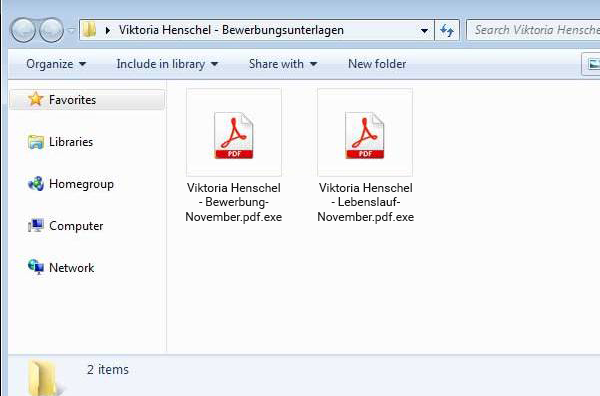The image size is (600, 396).
Task: Click the Network icon in the sidebar
Action: click(x=36, y=267)
